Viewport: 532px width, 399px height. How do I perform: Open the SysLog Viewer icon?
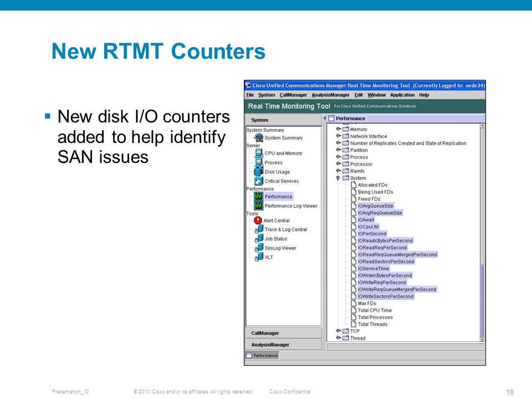259,248
